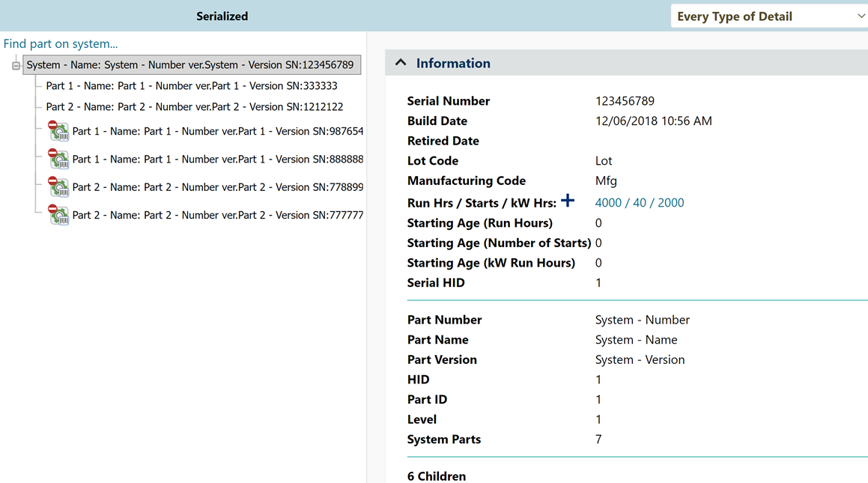Viewport: 868px width, 483px height.
Task: Select Part 2 tree row SN:778899
Action: 217,187
